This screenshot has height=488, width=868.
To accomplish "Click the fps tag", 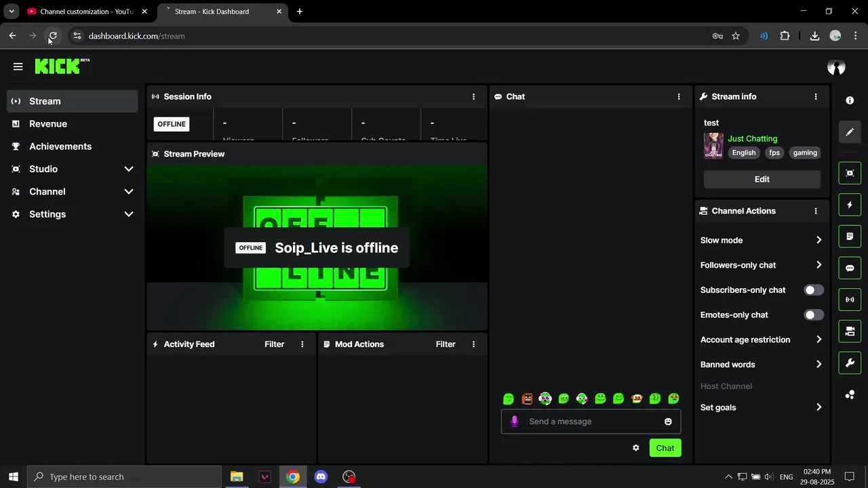I will point(774,153).
